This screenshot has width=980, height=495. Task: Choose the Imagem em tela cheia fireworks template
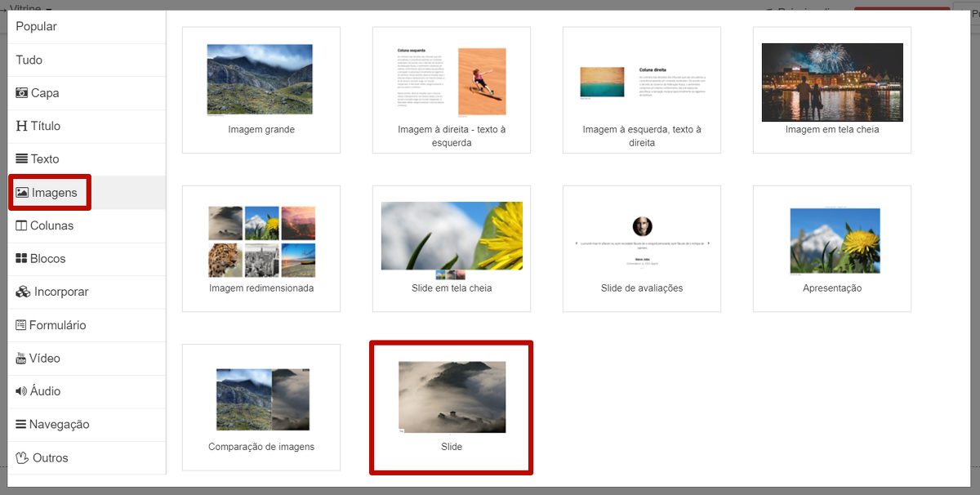point(831,90)
